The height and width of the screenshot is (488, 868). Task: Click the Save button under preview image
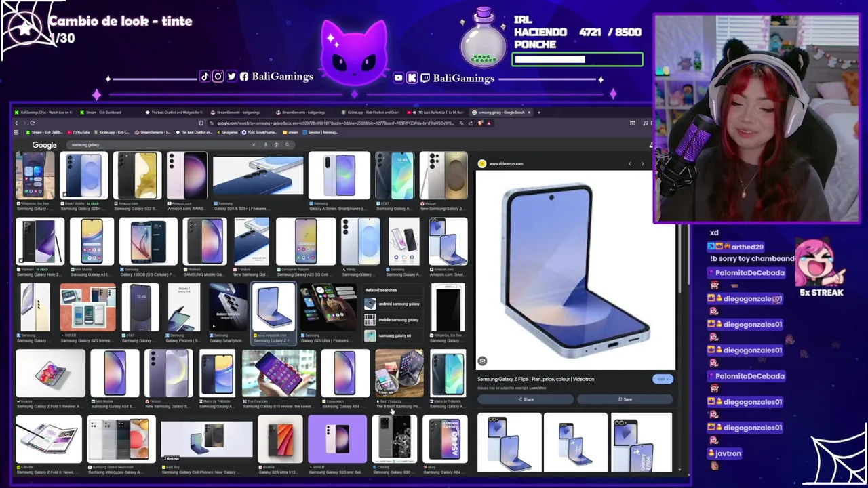625,399
